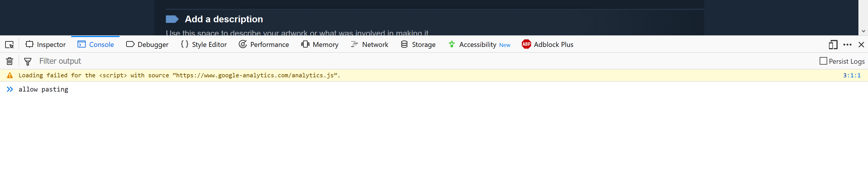Click the page scrollbar down arrow
Viewport: 868px width, 179px height.
click(x=863, y=31)
